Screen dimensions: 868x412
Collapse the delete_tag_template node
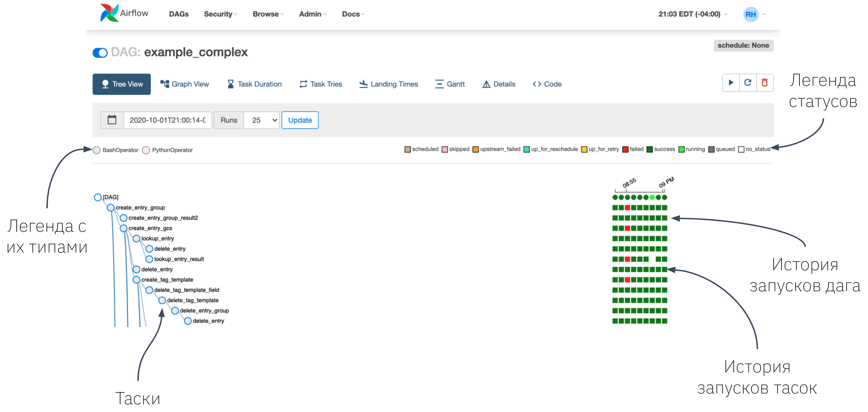tap(162, 300)
